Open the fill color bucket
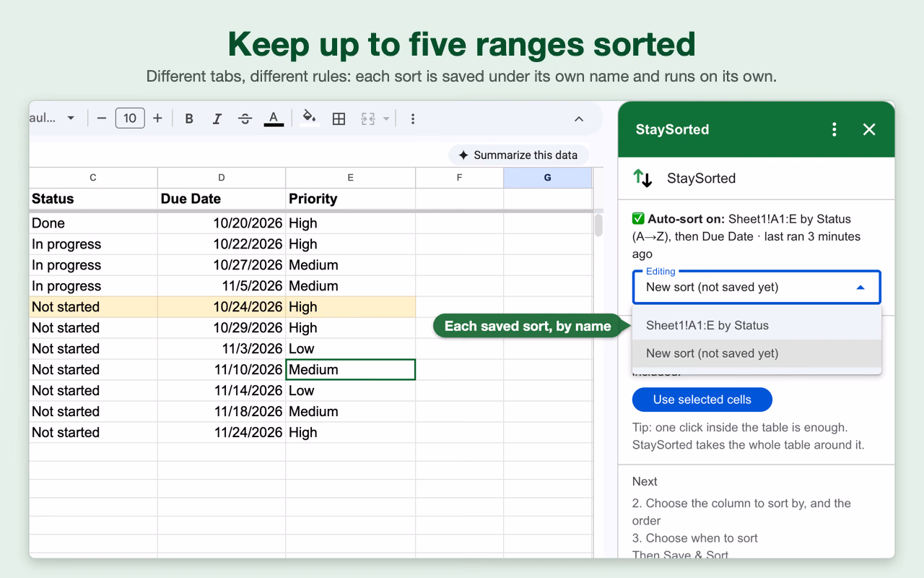The height and width of the screenshot is (578, 924). pos(310,118)
